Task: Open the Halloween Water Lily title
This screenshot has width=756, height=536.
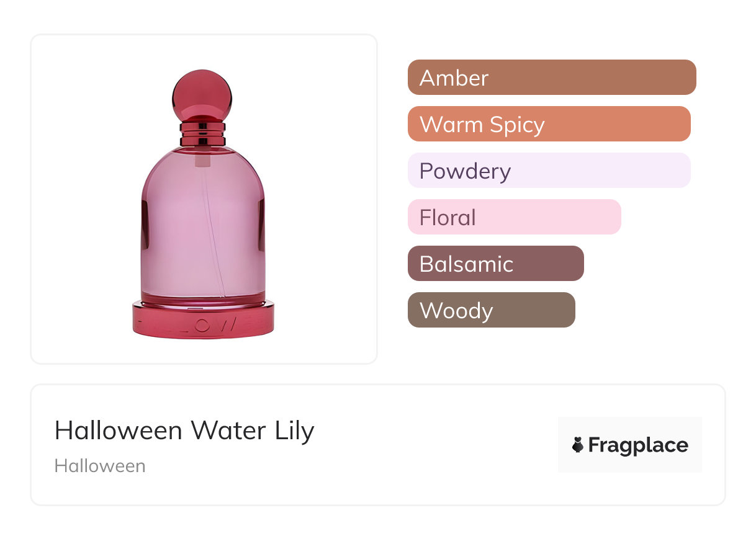Action: click(x=184, y=431)
